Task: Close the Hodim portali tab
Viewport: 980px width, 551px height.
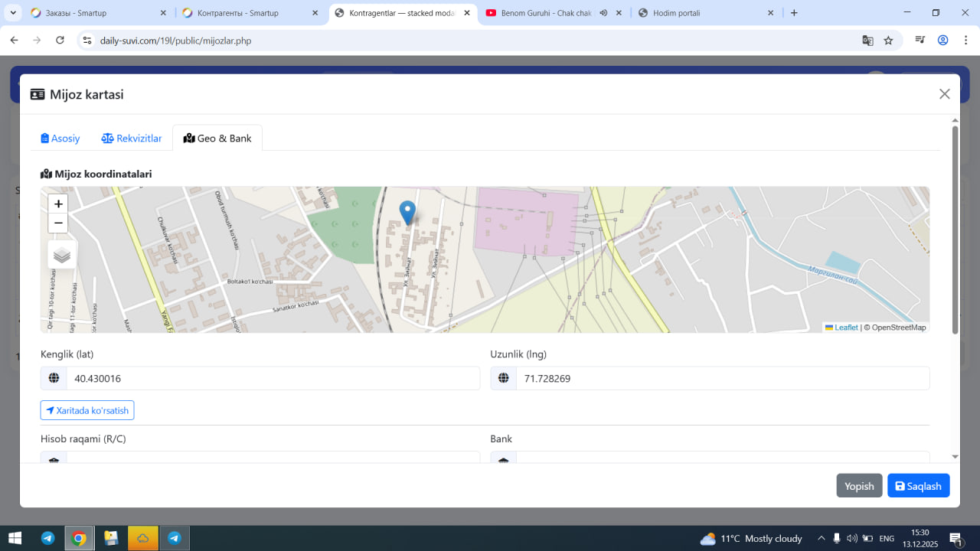Action: (770, 13)
